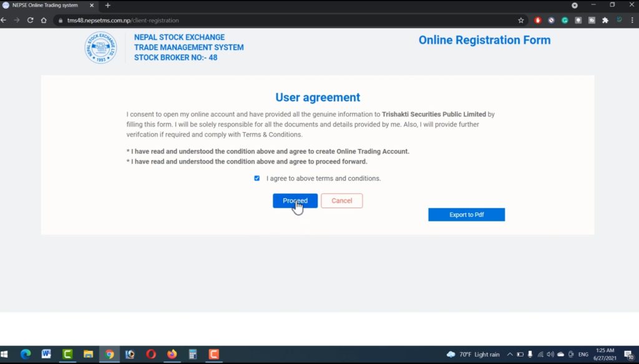Open the orange Camtasia recorder taskbar icon
This screenshot has width=639, height=364.
coord(214,354)
